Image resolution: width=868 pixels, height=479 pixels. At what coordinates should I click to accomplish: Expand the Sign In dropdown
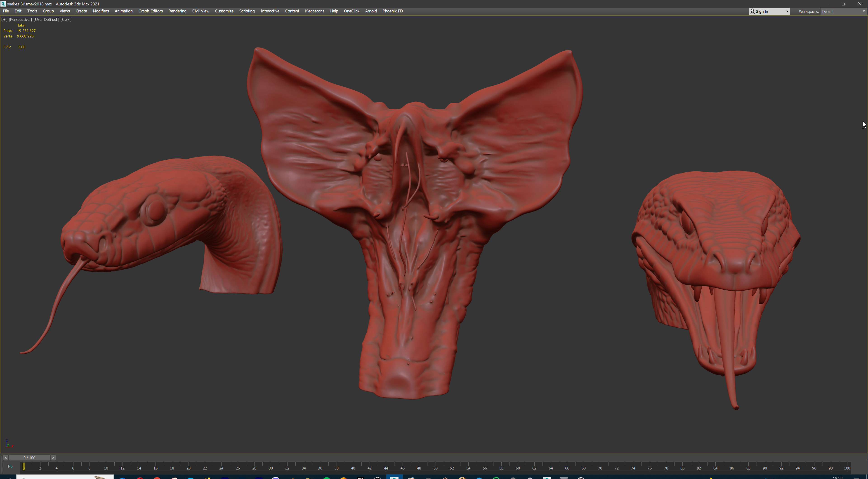[x=787, y=12]
